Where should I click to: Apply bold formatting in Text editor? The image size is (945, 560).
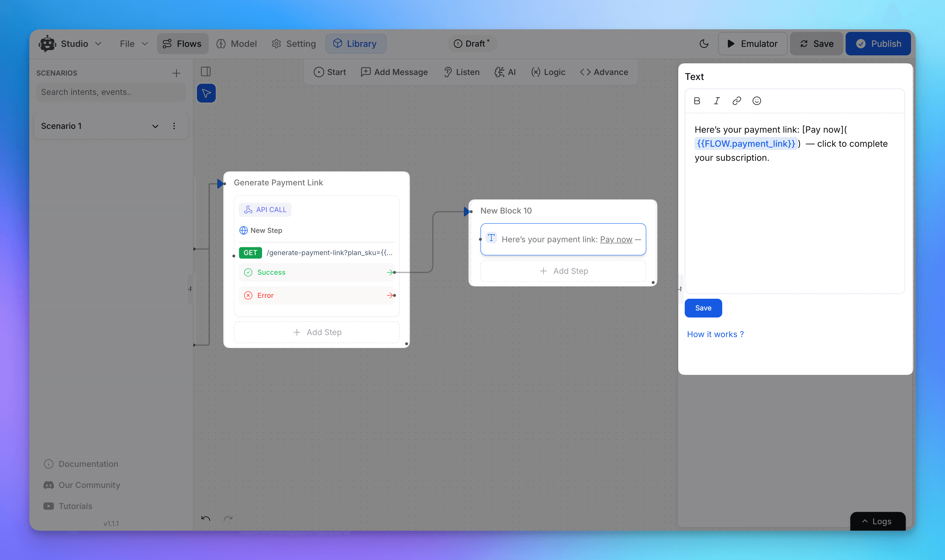(697, 101)
